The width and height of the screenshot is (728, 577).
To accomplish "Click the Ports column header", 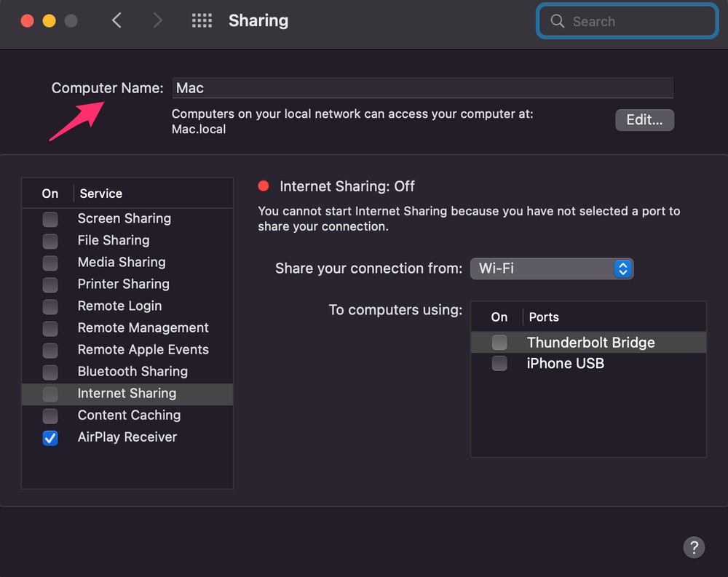I will (x=544, y=317).
